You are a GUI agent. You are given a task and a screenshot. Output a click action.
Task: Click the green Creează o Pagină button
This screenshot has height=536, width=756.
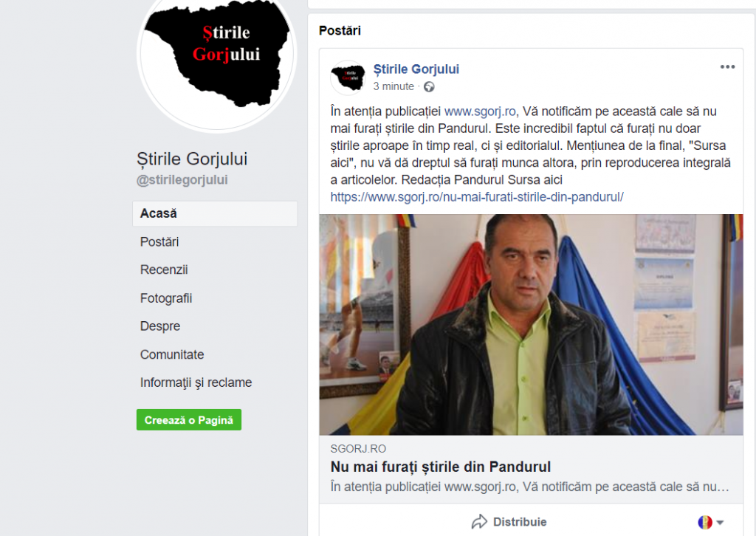pos(189,420)
